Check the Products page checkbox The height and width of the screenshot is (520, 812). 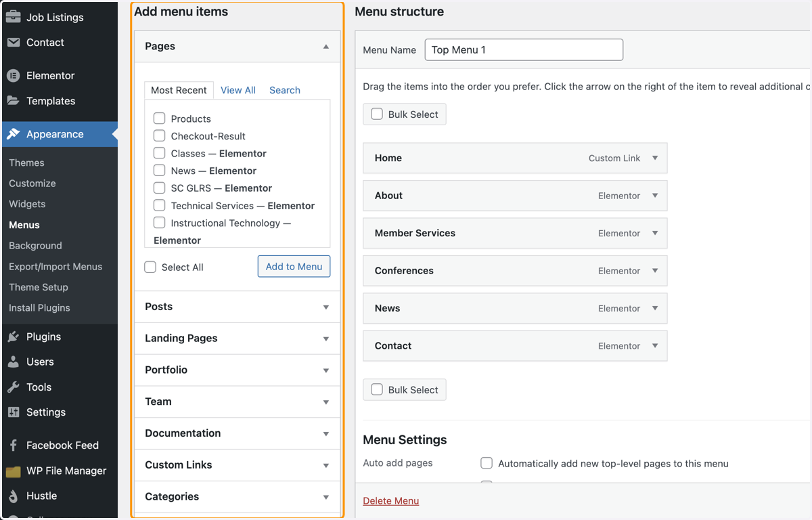tap(160, 118)
